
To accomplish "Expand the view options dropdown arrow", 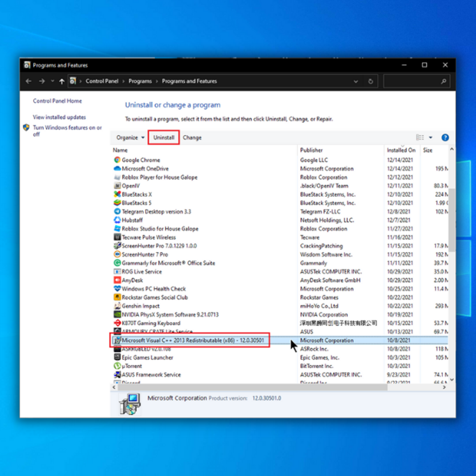I will (430, 138).
